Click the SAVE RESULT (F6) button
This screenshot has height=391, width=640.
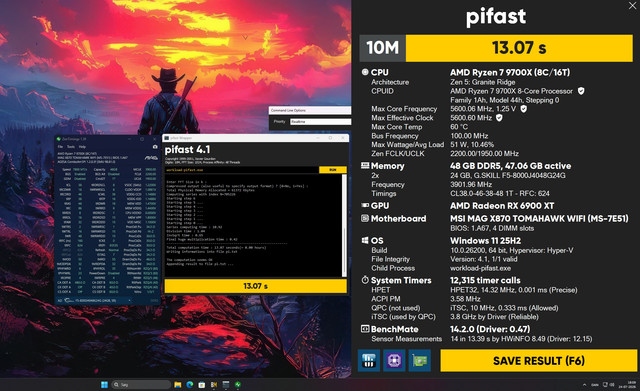tap(538, 360)
